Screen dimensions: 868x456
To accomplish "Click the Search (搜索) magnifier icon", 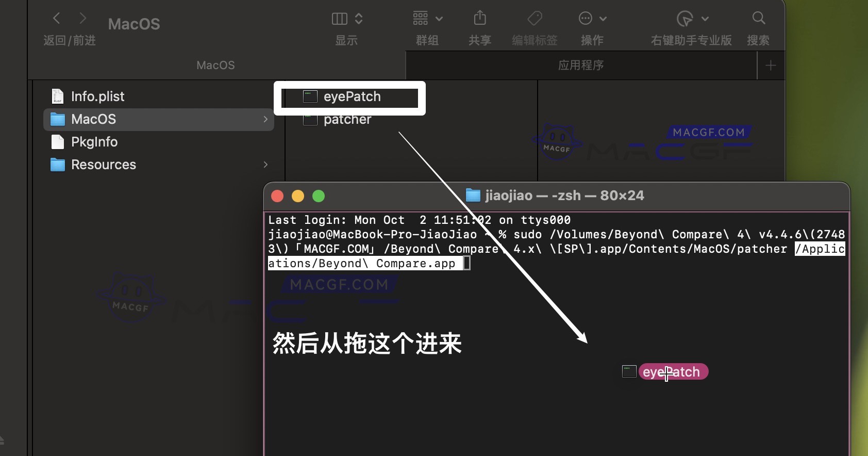I will point(758,19).
